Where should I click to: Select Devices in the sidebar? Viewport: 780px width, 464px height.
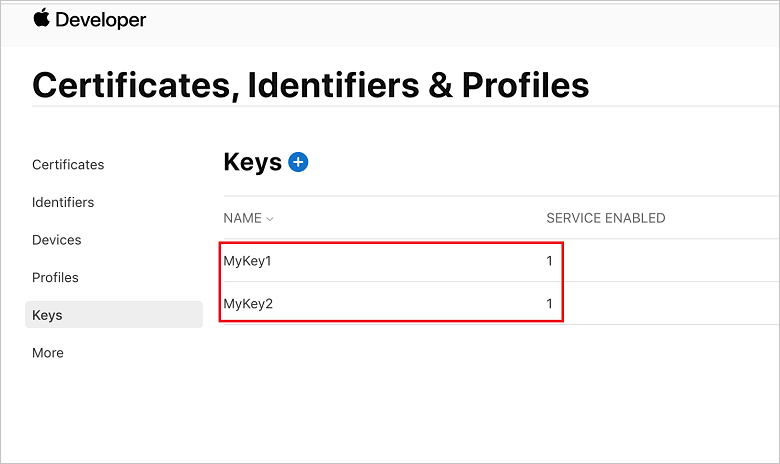click(x=57, y=240)
